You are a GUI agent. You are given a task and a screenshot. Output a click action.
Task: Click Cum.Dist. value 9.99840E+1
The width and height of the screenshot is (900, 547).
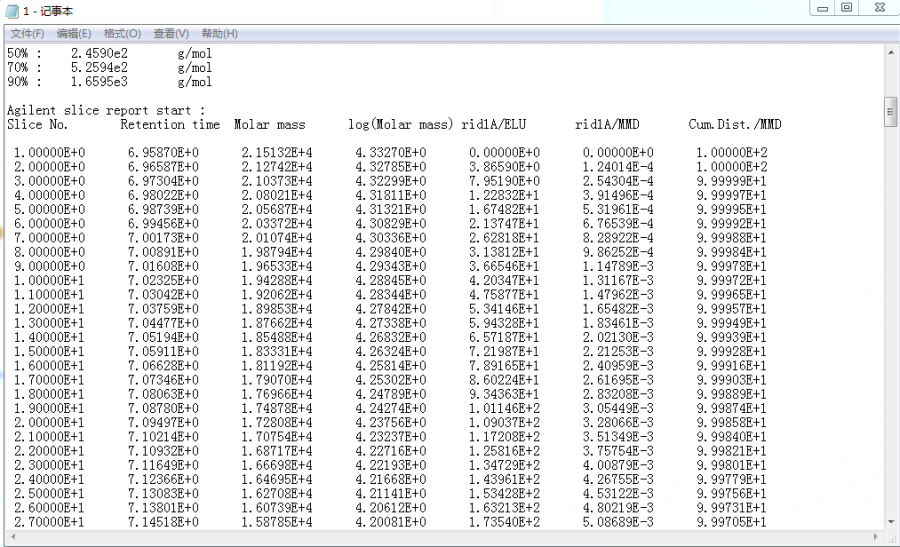(731, 437)
